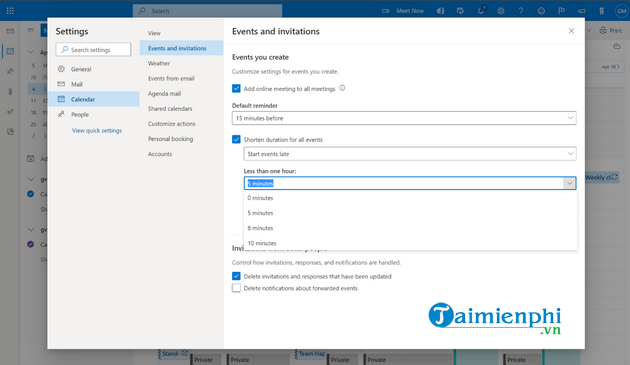Open Agenda mail settings page
The image size is (630, 365).
tap(181, 93)
